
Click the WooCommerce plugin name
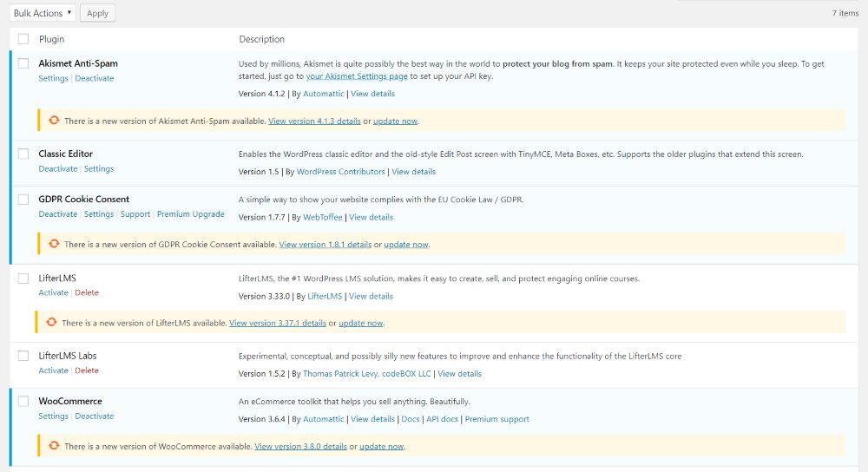point(70,401)
